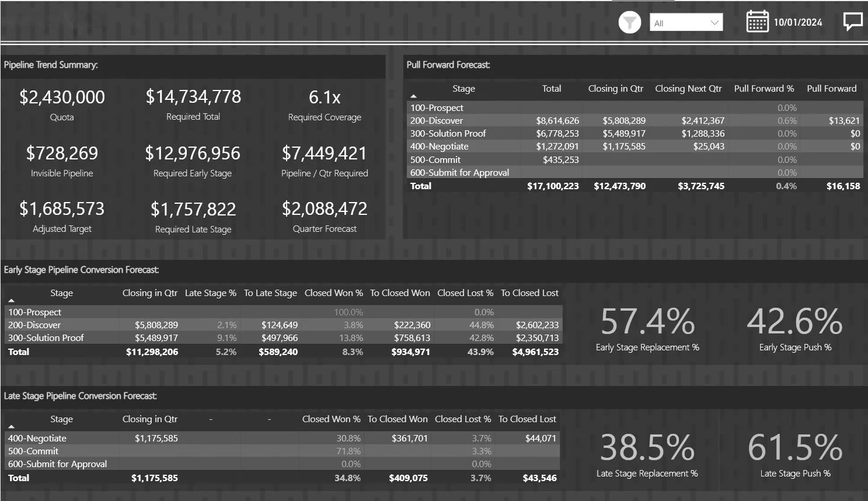Open the 'All' filter dropdown
This screenshot has height=501, width=868.
686,23
